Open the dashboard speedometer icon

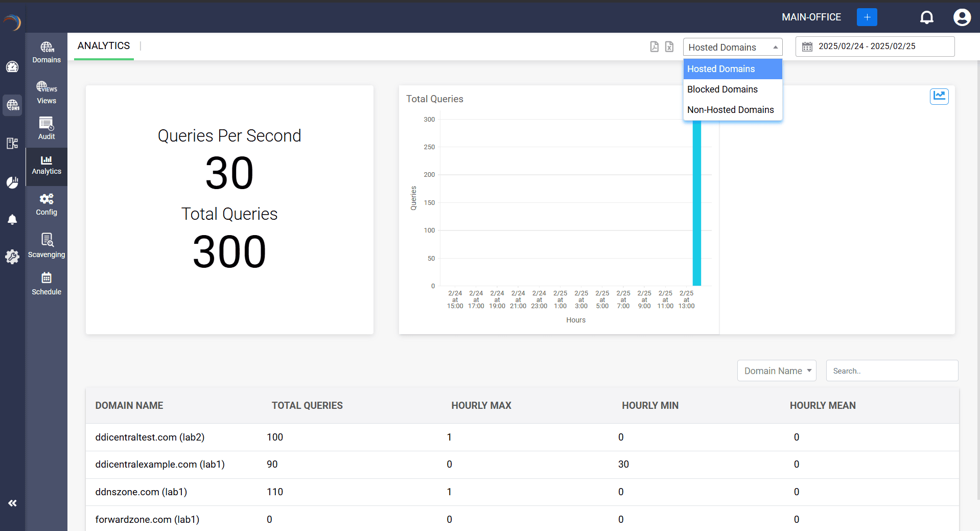tap(12, 67)
